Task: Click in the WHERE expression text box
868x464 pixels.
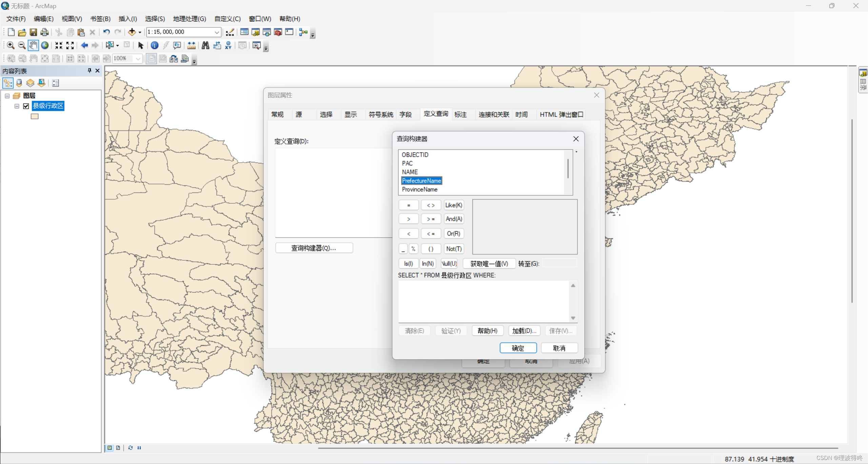Action: coord(484,301)
